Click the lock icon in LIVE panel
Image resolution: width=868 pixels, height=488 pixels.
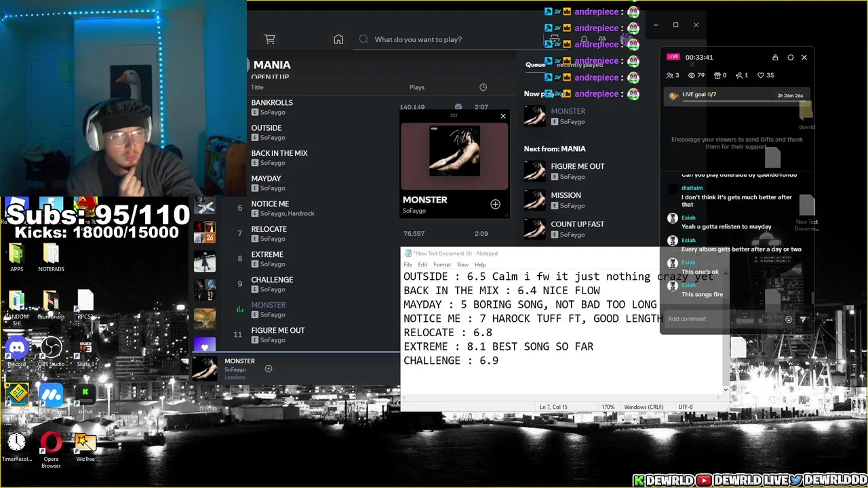pos(775,58)
